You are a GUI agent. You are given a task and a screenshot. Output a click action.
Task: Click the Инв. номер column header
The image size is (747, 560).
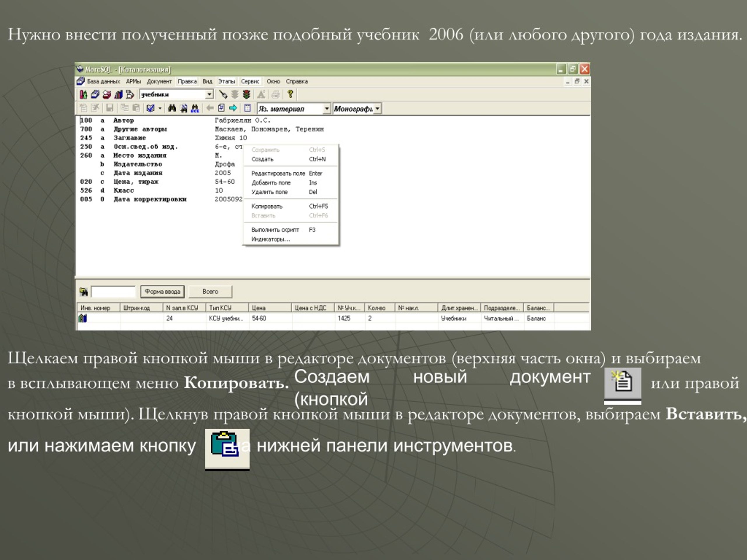point(99,308)
